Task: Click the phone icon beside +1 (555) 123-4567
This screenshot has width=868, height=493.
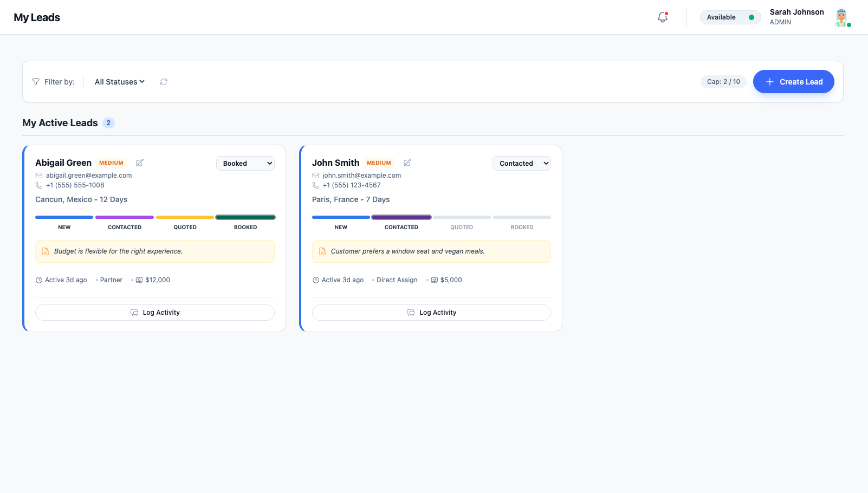Action: 316,185
